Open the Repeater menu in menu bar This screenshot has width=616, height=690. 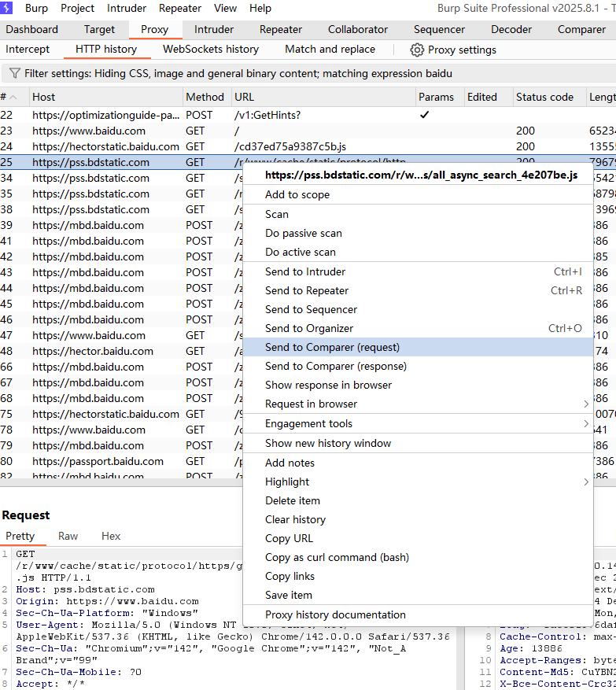[x=180, y=9]
